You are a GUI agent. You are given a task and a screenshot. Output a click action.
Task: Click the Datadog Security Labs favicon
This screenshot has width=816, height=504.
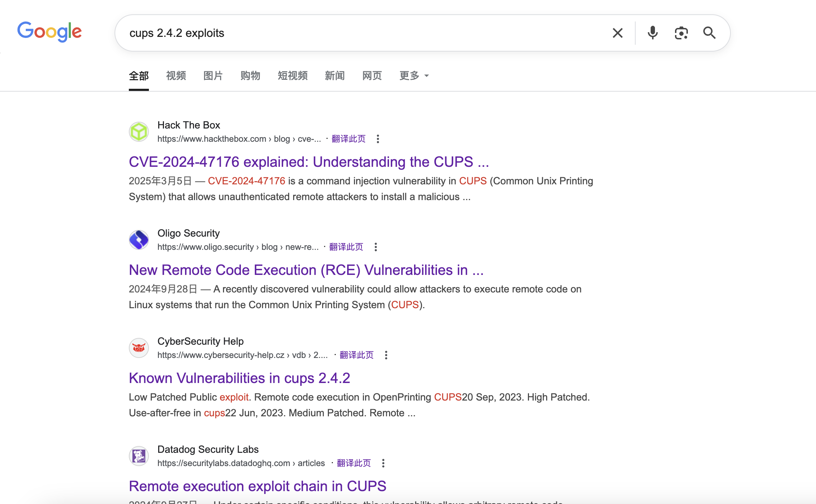(139, 456)
